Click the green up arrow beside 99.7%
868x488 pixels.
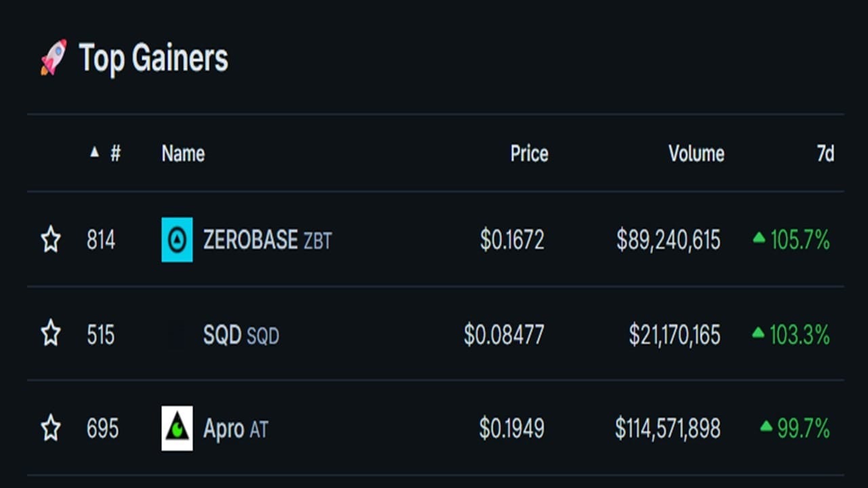766,426
